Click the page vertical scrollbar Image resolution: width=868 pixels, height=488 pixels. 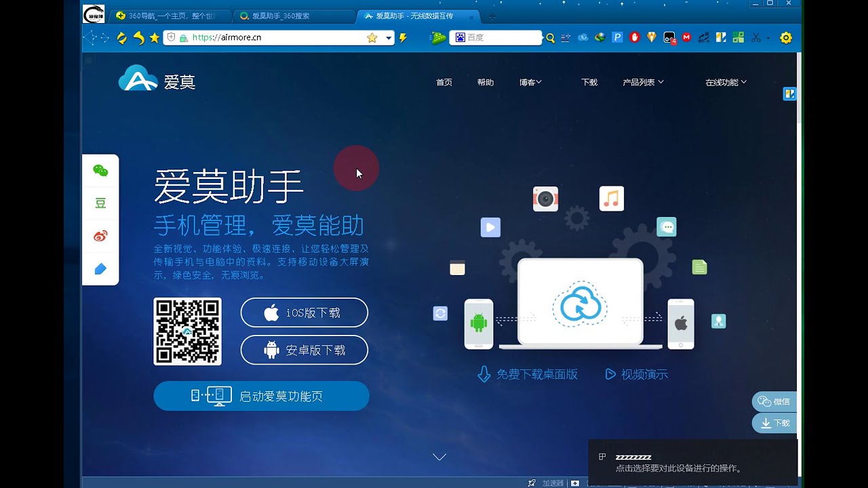click(799, 264)
